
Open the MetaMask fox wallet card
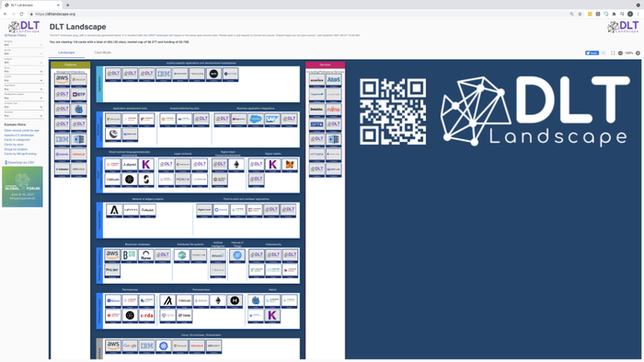click(x=290, y=165)
